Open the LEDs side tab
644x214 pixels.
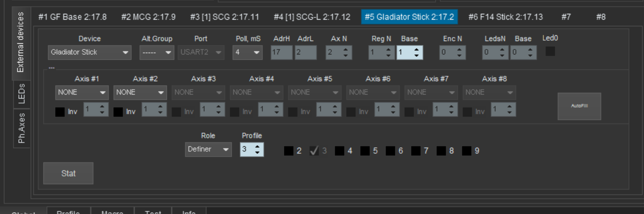click(22, 94)
